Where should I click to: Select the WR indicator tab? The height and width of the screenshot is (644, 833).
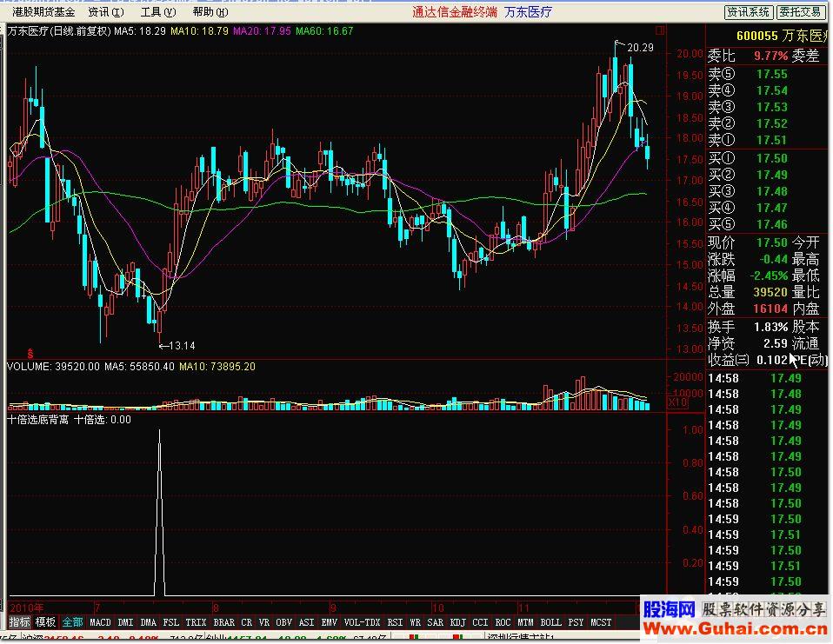click(415, 622)
